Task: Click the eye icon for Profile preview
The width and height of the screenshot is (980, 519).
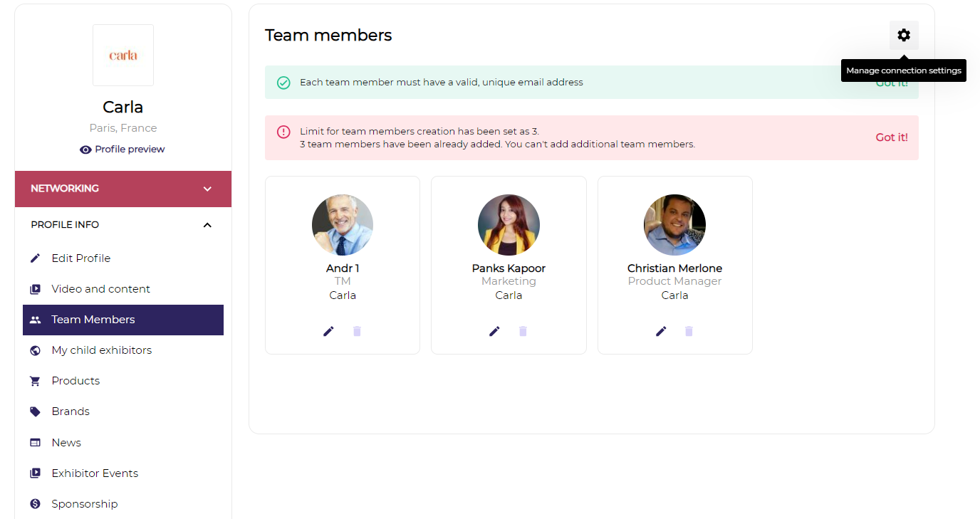Action: 85,150
